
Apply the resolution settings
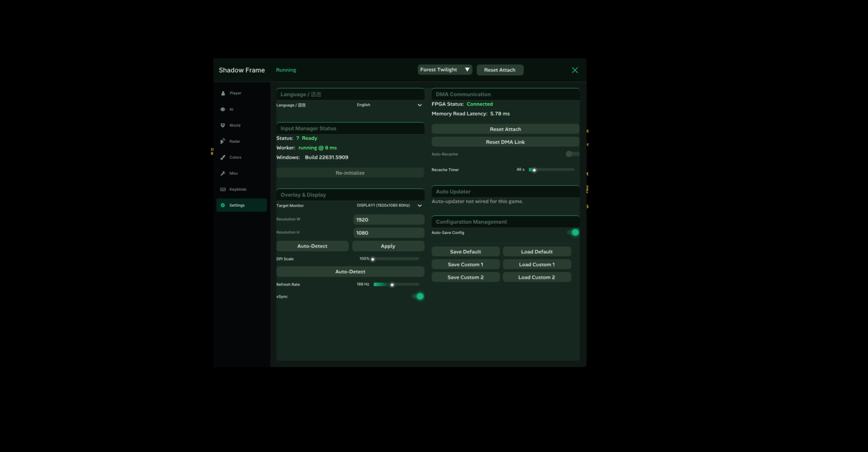388,246
